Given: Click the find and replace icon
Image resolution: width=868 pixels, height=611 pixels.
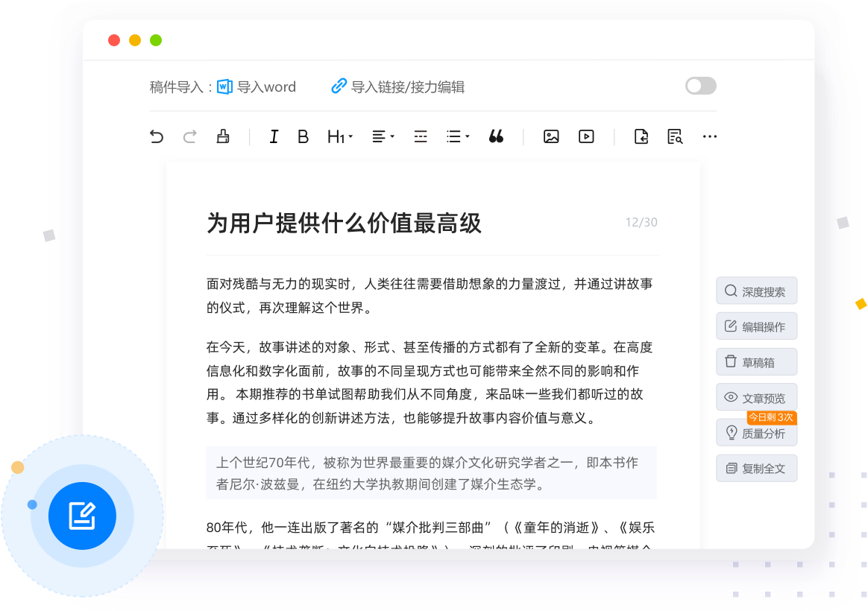Looking at the screenshot, I should click(x=675, y=136).
